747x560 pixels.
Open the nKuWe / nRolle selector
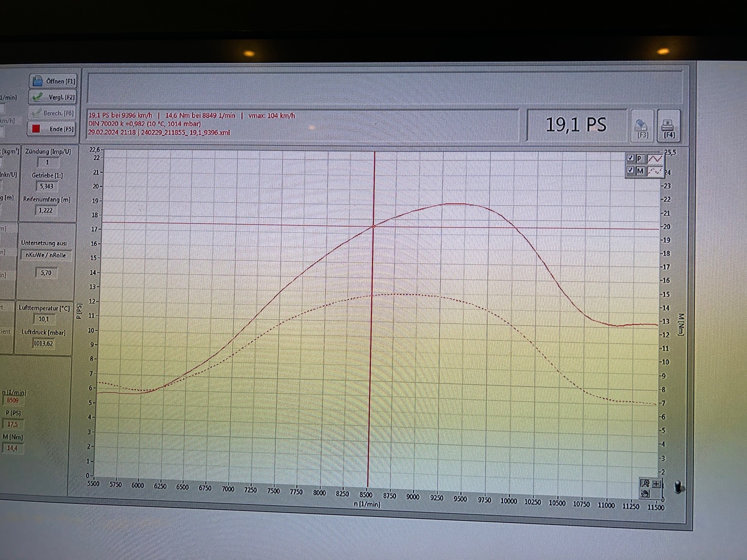pyautogui.click(x=46, y=255)
